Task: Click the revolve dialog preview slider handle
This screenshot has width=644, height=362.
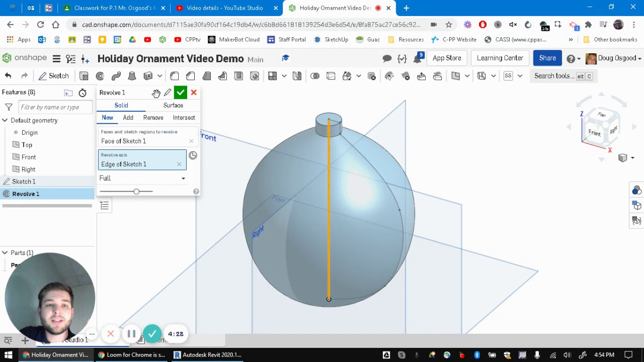Action: (136, 192)
